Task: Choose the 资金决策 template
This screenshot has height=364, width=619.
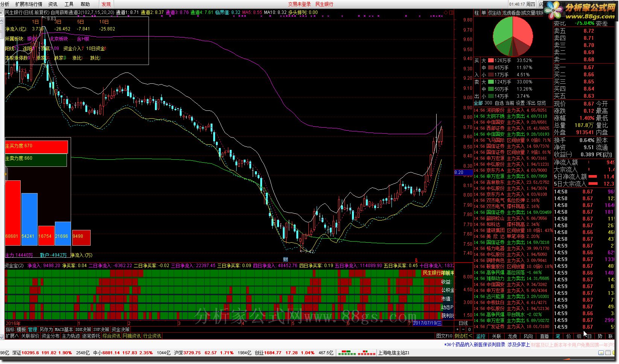Action: pos(121,329)
